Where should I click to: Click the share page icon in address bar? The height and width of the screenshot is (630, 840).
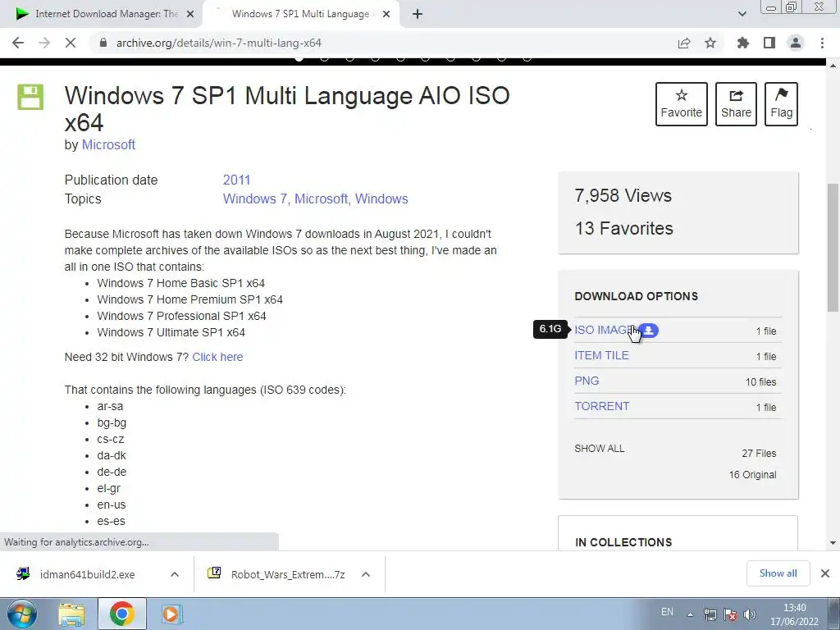tap(684, 43)
